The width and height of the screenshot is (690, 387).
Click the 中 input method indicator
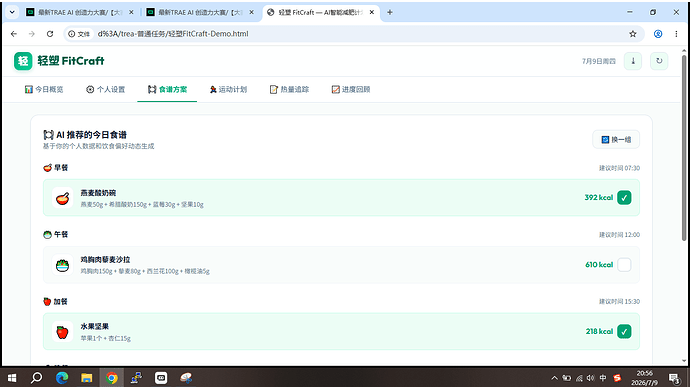(603, 378)
